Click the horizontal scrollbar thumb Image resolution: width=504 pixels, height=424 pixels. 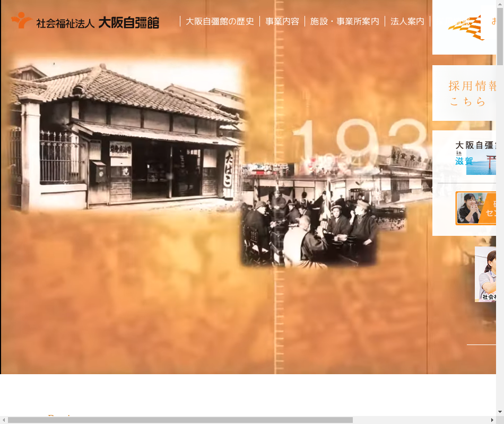coord(180,420)
